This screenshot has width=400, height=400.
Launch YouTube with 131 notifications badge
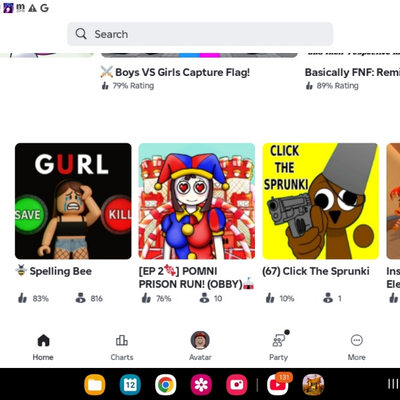pyautogui.click(x=278, y=385)
